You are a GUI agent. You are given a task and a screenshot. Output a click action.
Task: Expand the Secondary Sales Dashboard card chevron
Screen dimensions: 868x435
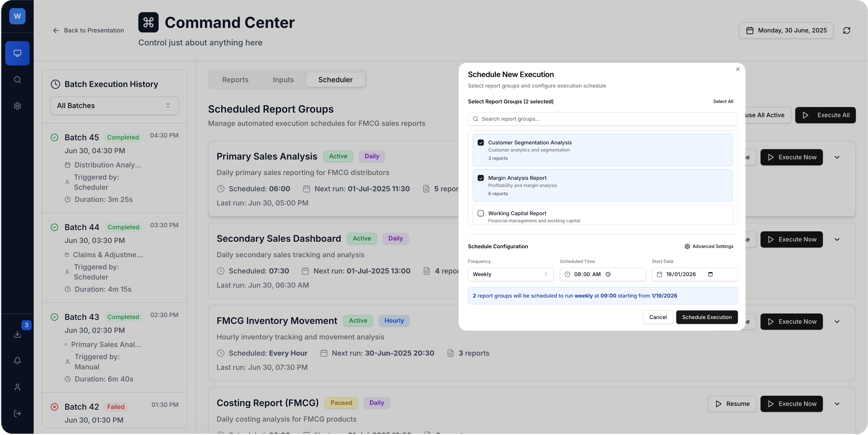point(837,239)
